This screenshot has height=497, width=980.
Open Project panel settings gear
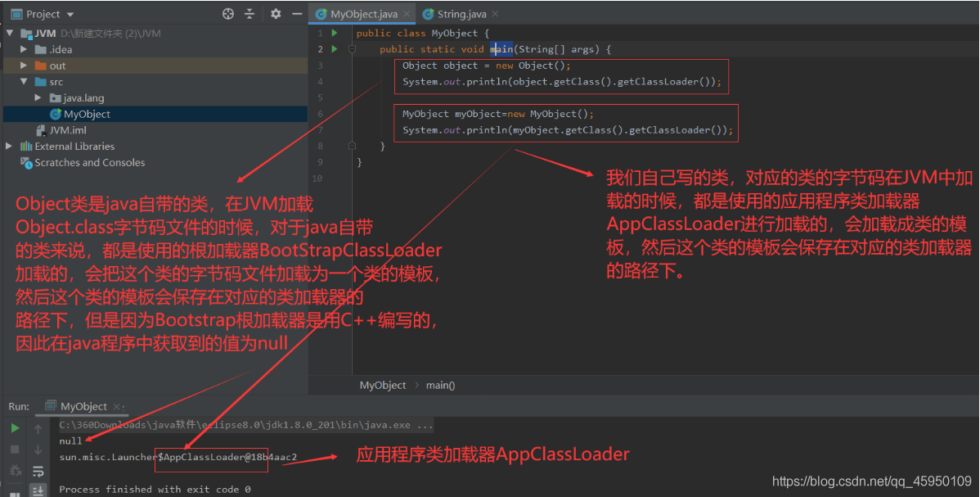276,14
